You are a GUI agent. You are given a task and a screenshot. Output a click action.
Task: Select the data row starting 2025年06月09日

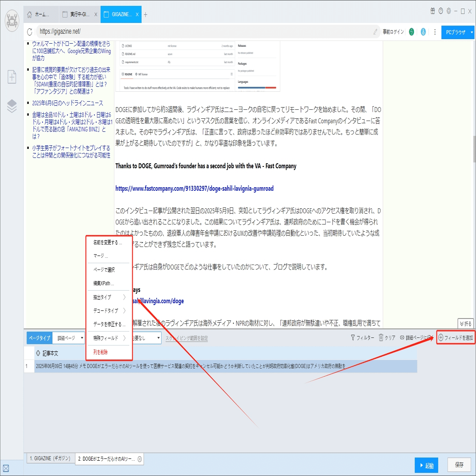click(225, 366)
